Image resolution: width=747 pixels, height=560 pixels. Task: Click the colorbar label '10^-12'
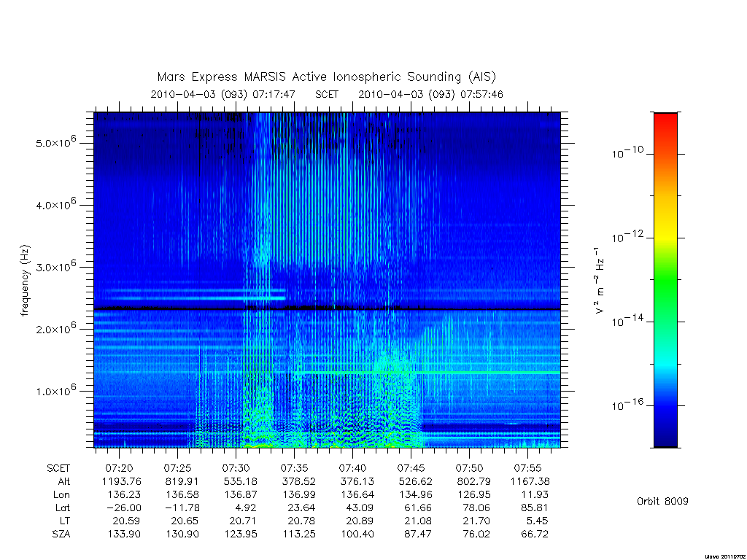[627, 237]
